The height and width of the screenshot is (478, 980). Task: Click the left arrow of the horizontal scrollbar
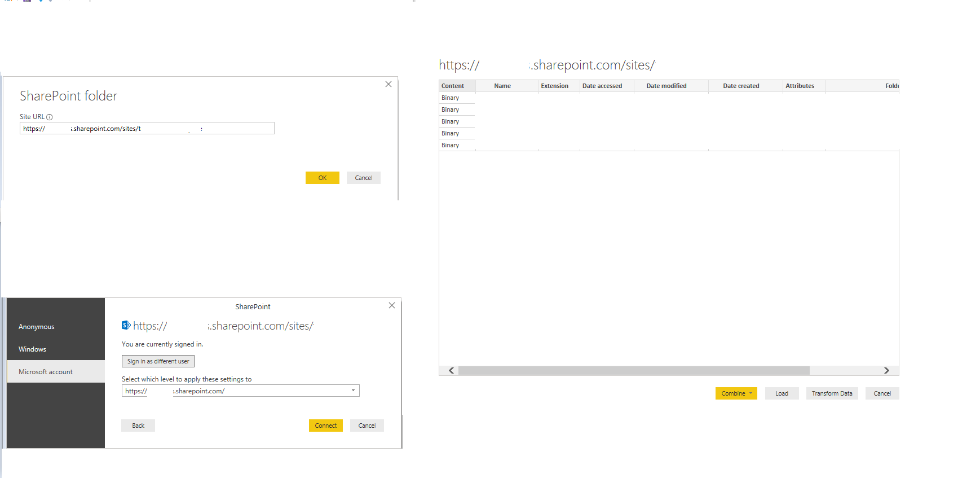tap(451, 371)
